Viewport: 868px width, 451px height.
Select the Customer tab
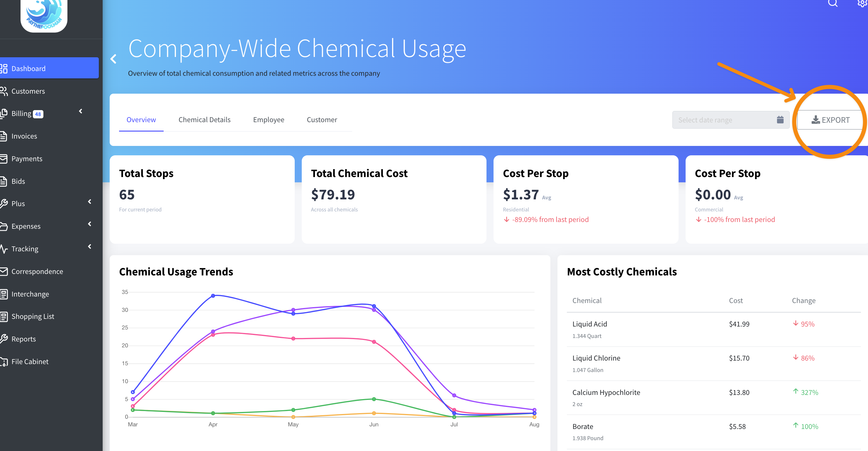pos(321,120)
